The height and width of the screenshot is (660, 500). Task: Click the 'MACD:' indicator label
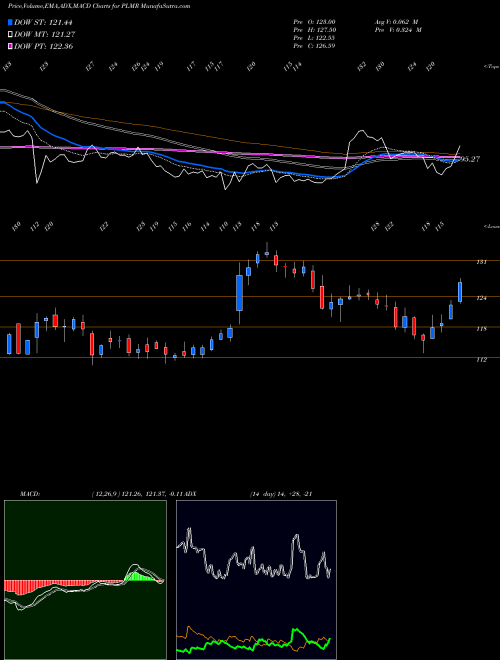30,494
